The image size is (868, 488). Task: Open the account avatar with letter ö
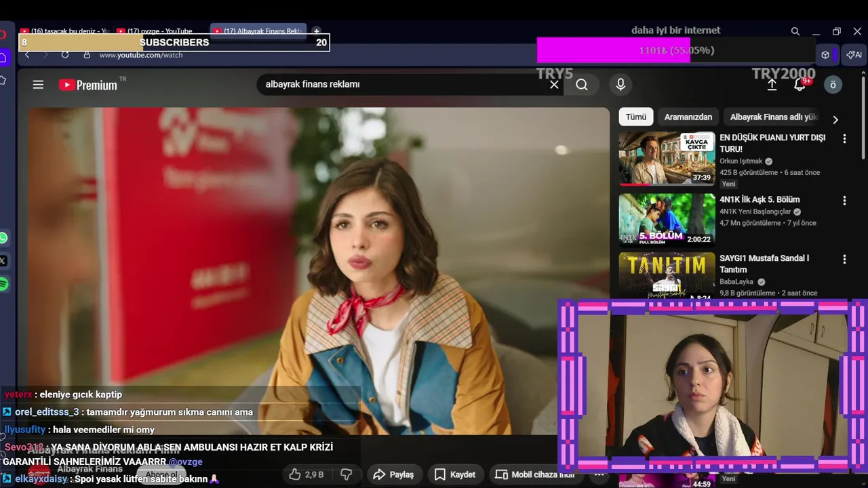pos(833,85)
